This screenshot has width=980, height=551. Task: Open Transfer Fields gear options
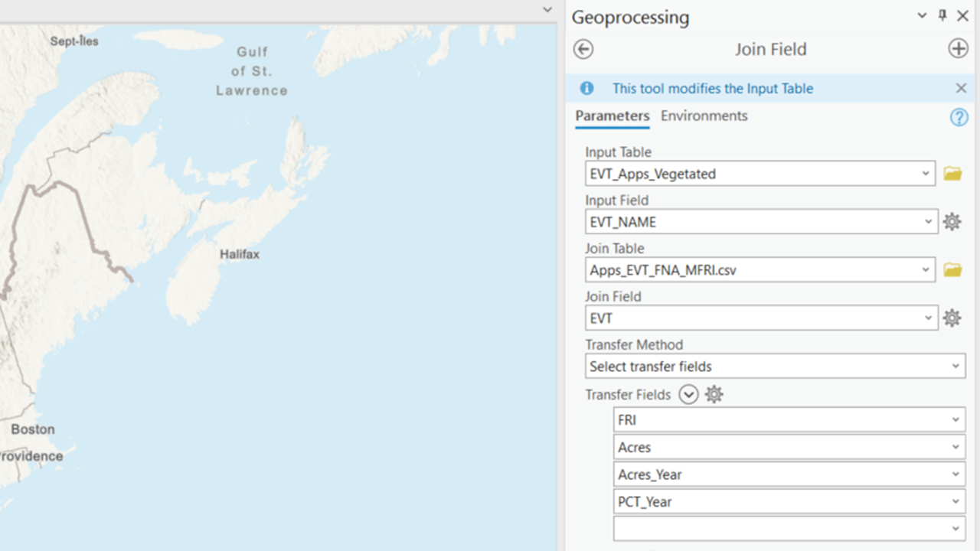click(714, 394)
